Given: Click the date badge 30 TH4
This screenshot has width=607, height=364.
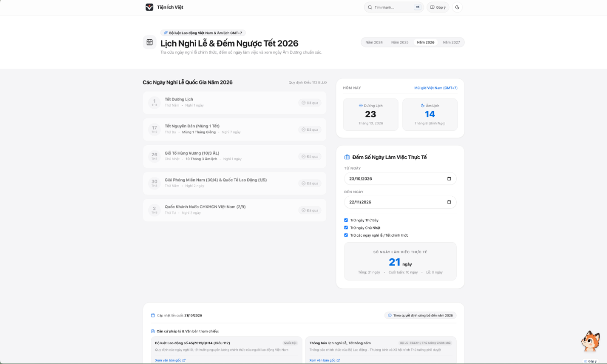Looking at the screenshot, I should coord(154,183).
